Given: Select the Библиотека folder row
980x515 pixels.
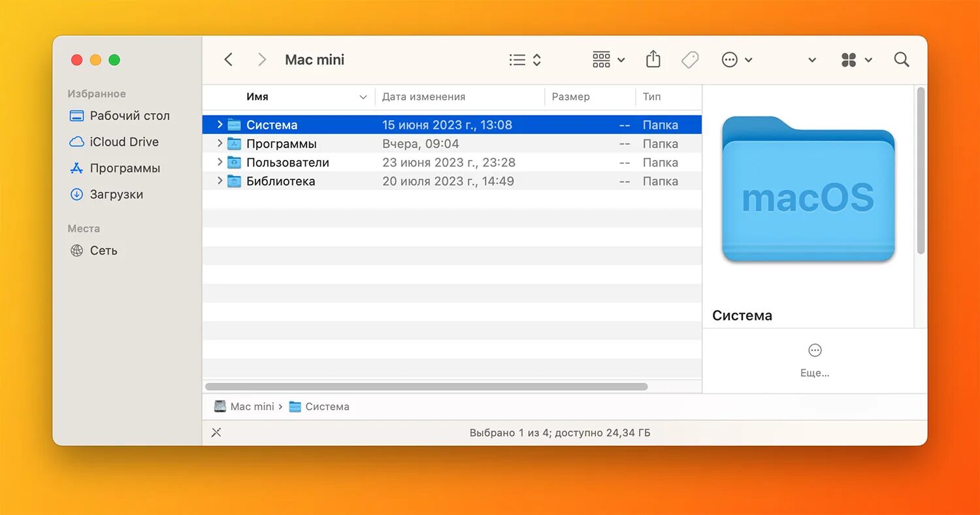Looking at the screenshot, I should click(x=452, y=181).
